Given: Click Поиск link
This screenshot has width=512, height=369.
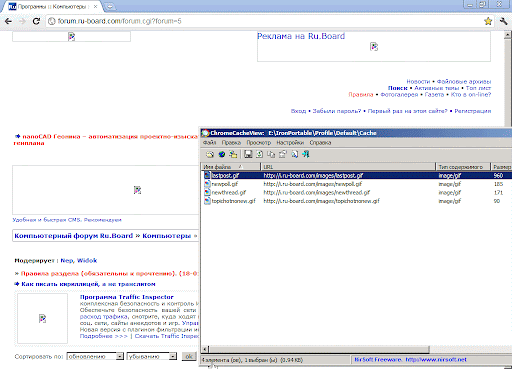Looking at the screenshot, I should coord(398,88).
